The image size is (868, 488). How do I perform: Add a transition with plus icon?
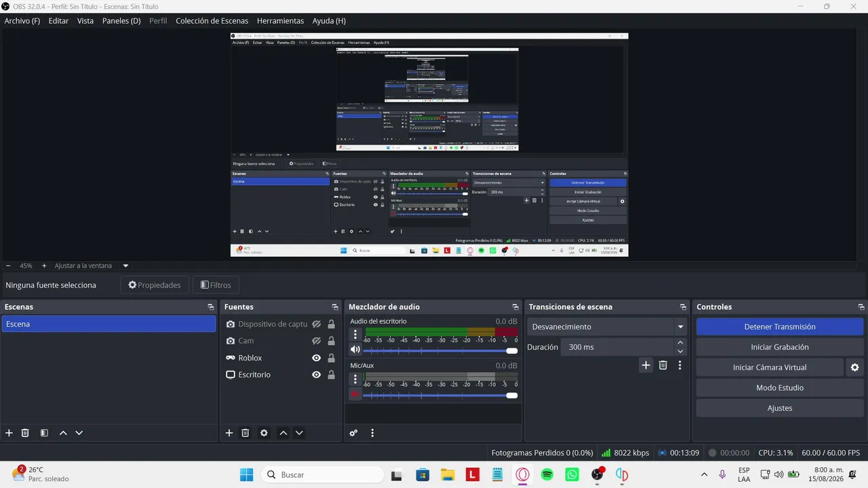point(646,365)
